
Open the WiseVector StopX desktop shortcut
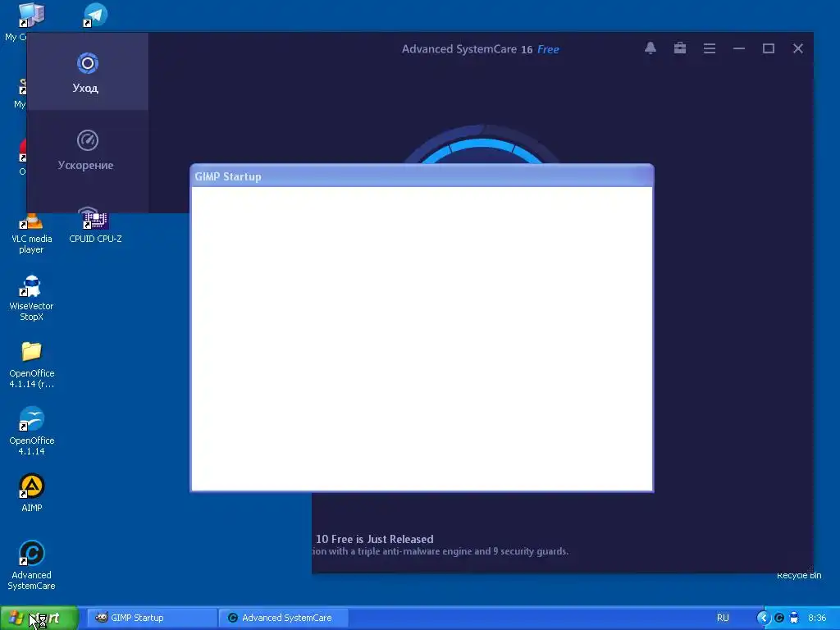click(x=32, y=298)
